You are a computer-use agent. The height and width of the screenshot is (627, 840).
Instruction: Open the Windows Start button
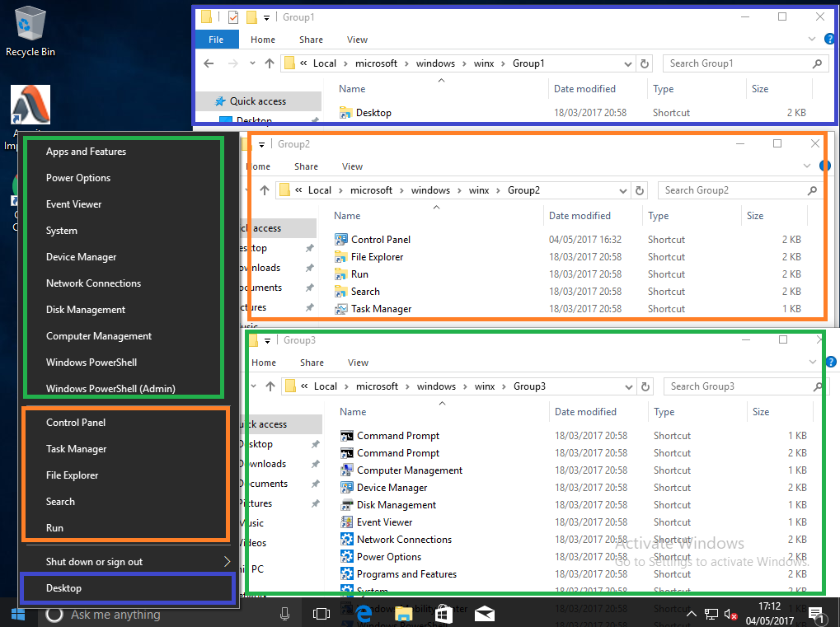(17, 614)
